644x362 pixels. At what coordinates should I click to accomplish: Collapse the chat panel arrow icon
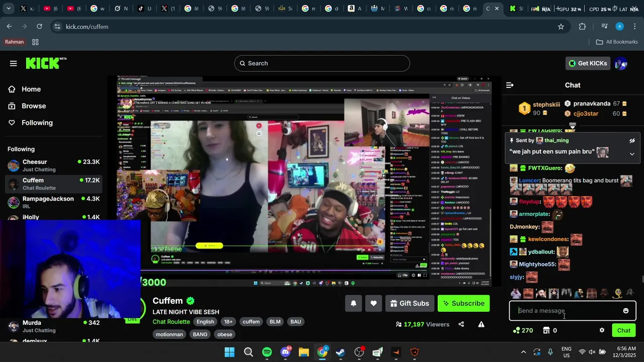click(x=510, y=85)
